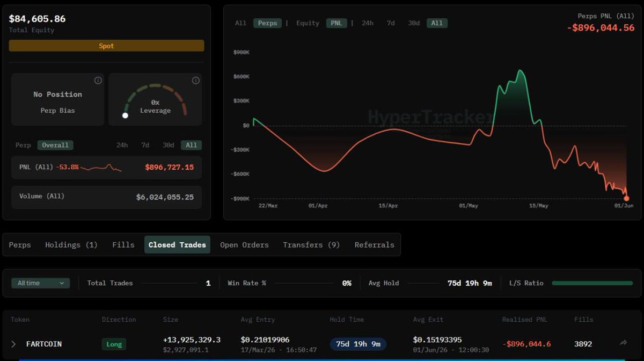Click the $0.21019906 average entry price
The height and width of the screenshot is (361, 644).
(265, 340)
